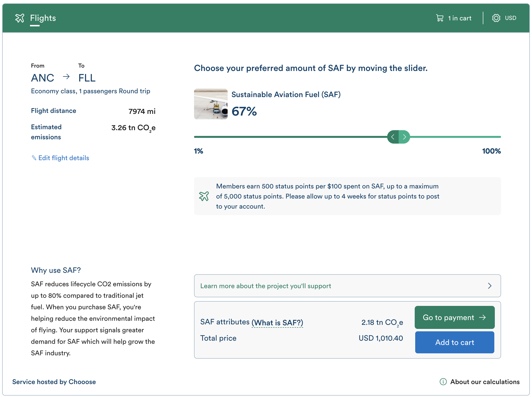Click the info icon next to About our calculations

(x=443, y=382)
